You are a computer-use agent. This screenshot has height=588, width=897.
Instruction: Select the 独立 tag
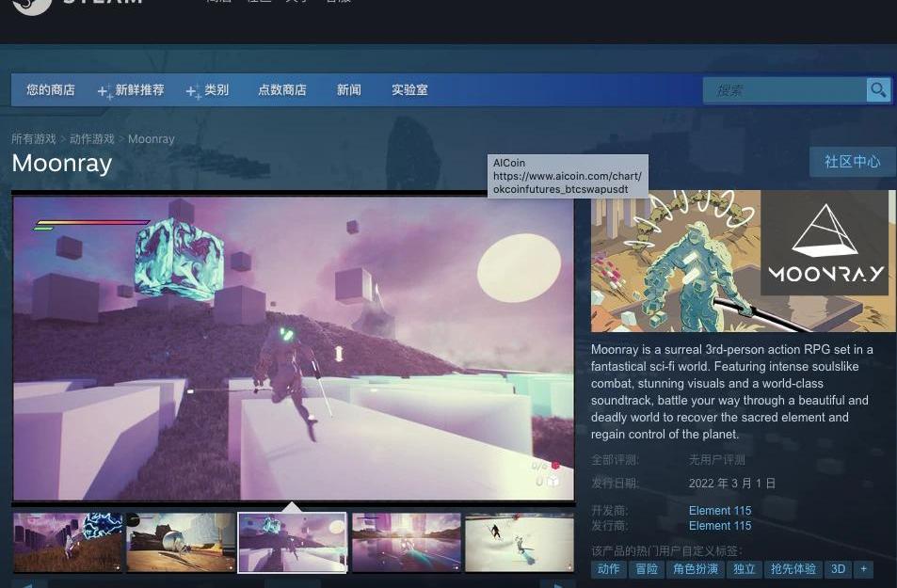click(745, 569)
